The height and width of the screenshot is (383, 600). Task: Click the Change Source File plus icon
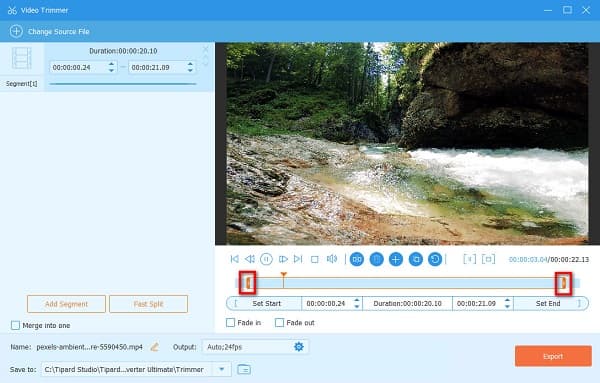click(16, 31)
